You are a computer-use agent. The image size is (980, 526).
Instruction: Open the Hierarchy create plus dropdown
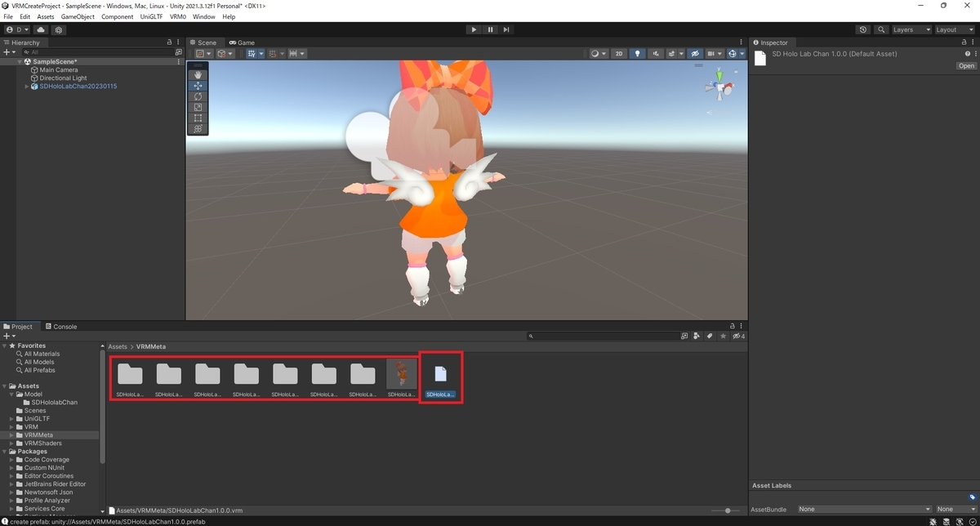[x=10, y=51]
